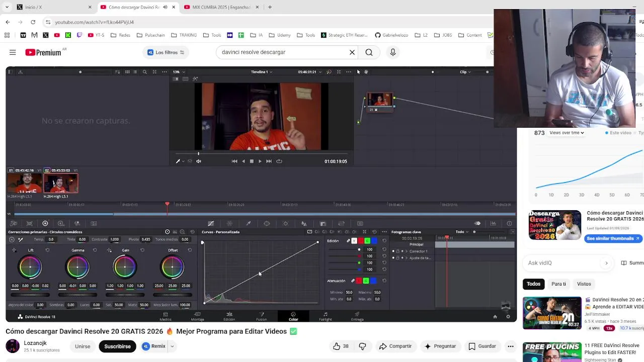Open the Timeline 1 dropdown
This screenshot has width=644, height=362.
coord(261,72)
